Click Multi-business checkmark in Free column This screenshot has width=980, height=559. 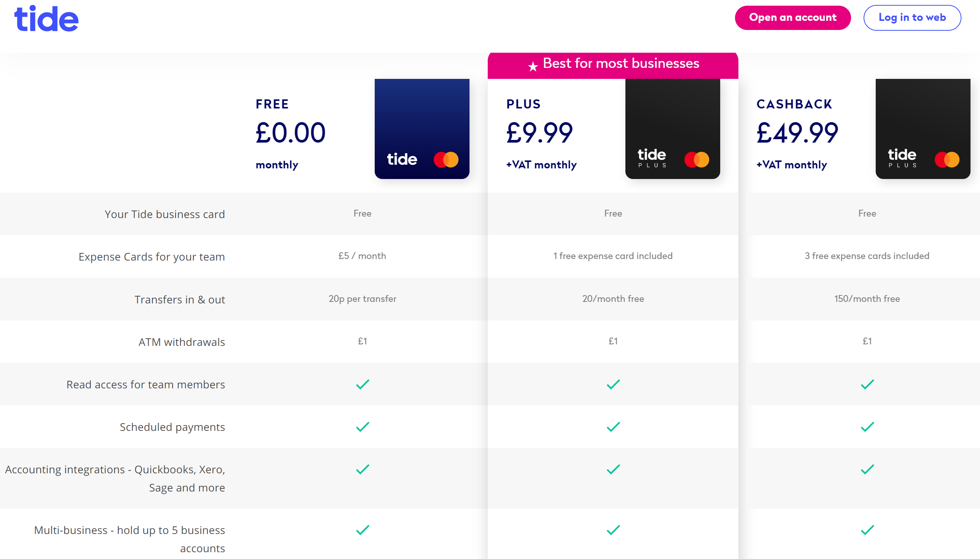(362, 530)
